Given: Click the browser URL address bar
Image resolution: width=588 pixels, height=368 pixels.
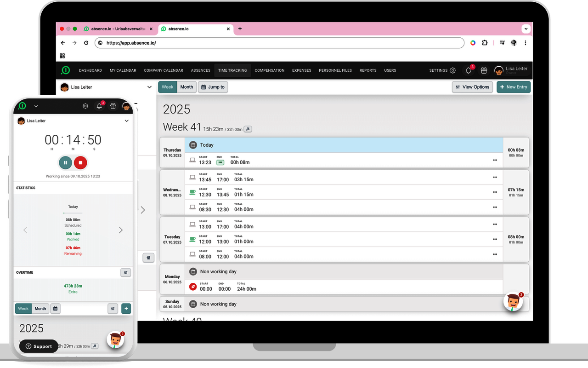Looking at the screenshot, I should click(280, 43).
